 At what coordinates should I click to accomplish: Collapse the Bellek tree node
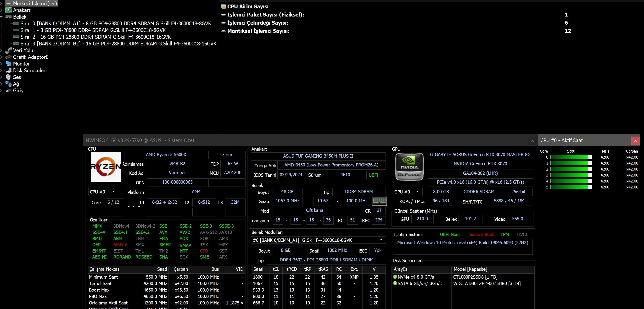pos(1,17)
